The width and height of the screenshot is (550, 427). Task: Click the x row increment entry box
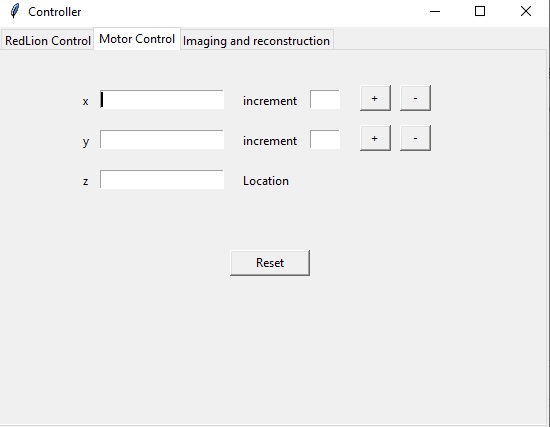[x=325, y=100]
